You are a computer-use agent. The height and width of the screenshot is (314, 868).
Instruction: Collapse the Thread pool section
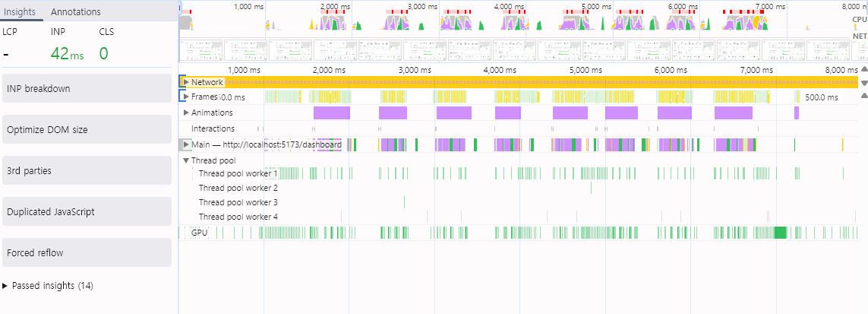pos(186,160)
